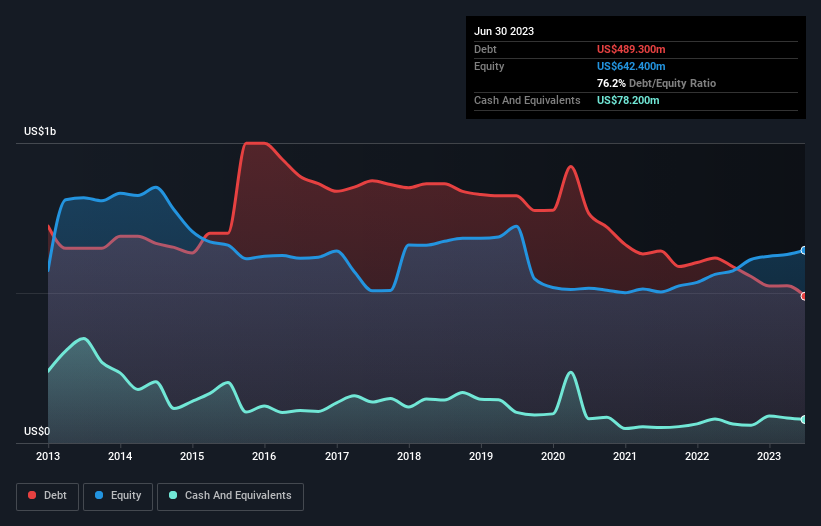Toggle Cash And Equivalents legend button

pyautogui.click(x=230, y=496)
